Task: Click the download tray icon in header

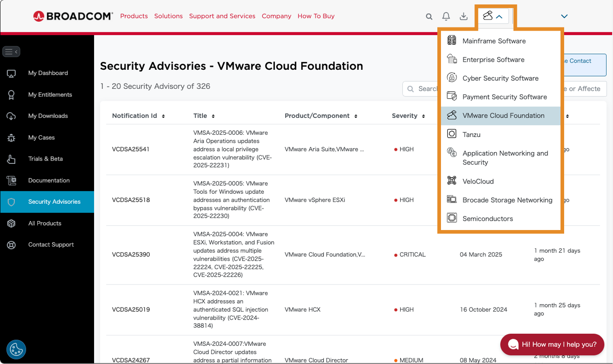Action: pyautogui.click(x=464, y=16)
